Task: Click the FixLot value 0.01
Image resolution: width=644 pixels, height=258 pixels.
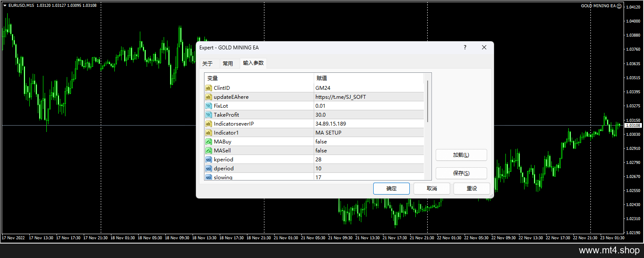Action: 369,106
